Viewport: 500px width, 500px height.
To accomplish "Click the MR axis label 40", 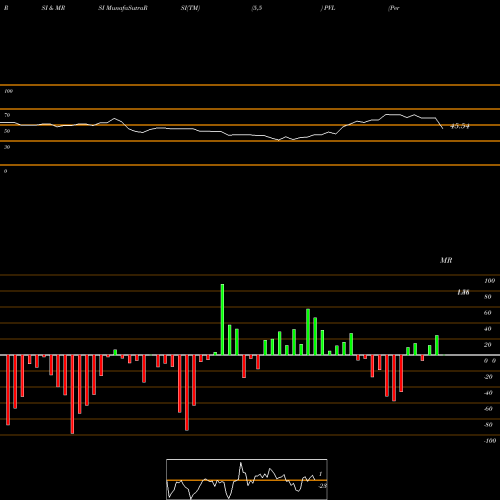I will pyautogui.click(x=488, y=329).
